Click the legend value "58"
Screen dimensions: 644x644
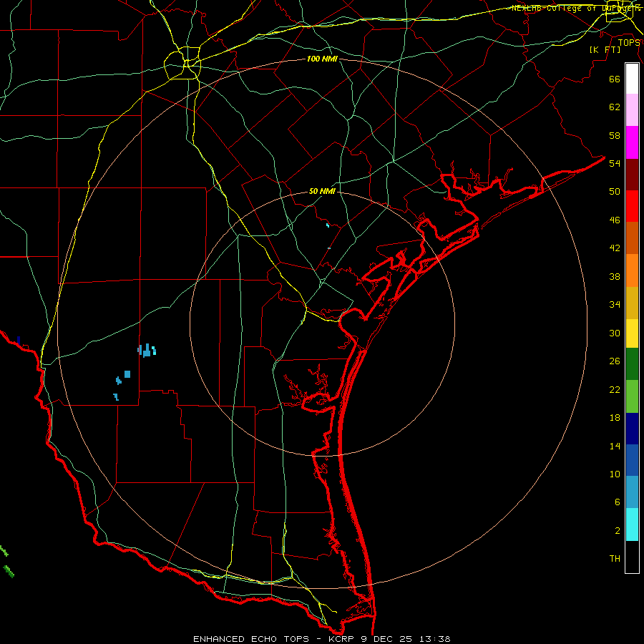pos(615,135)
